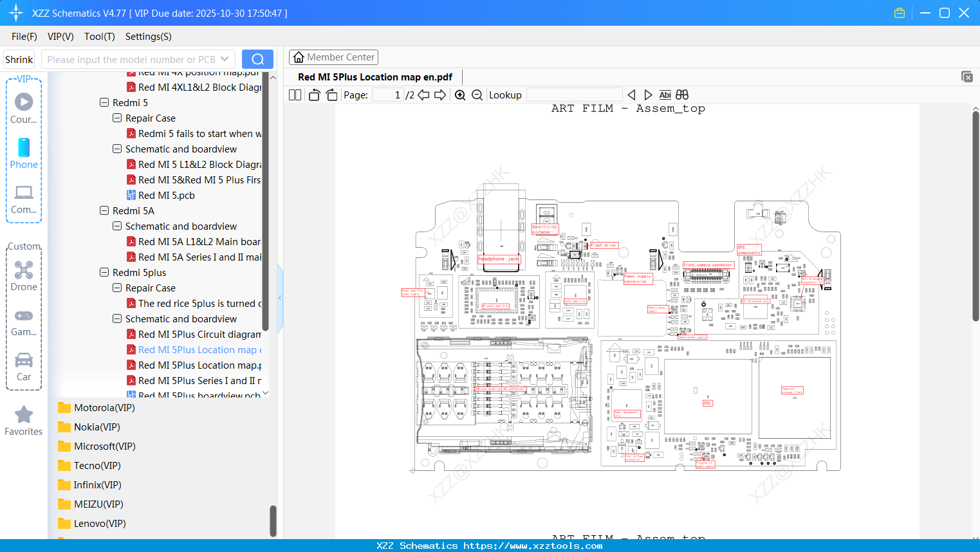Screen dimensions: 980x552
Task: Open the Car category
Action: tap(24, 367)
